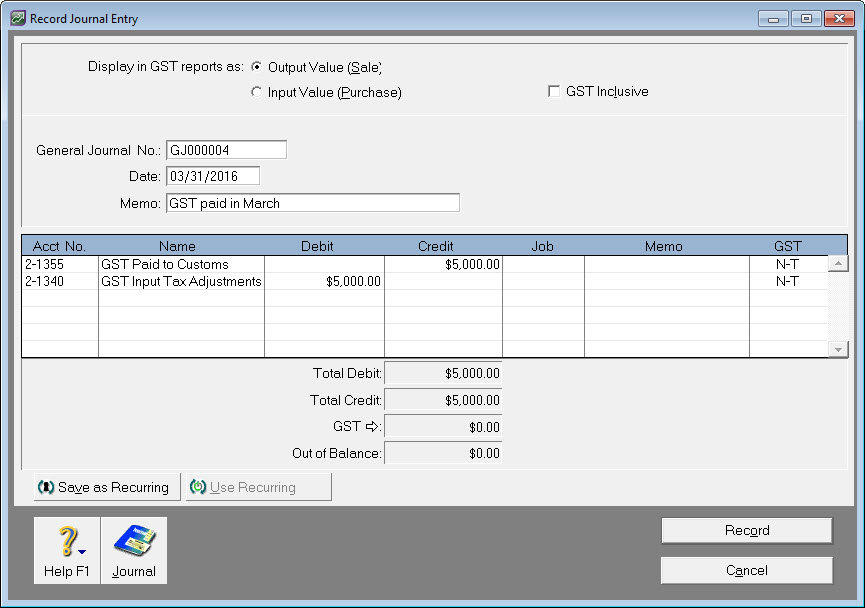Image resolution: width=865 pixels, height=608 pixels.
Task: Select Output Value (Sale) radio button
Action: [x=257, y=67]
